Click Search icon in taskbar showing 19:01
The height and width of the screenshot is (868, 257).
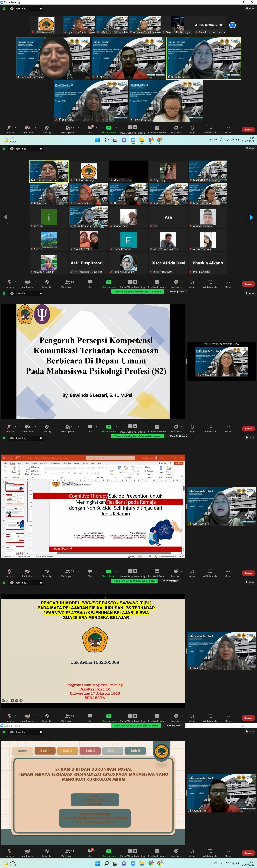(x=106, y=863)
